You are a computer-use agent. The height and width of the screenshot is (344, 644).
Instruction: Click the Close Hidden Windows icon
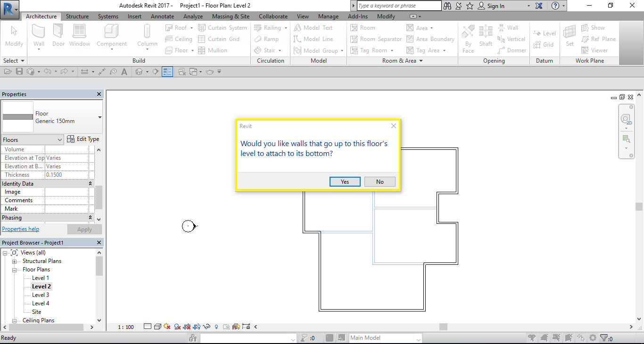tap(182, 72)
